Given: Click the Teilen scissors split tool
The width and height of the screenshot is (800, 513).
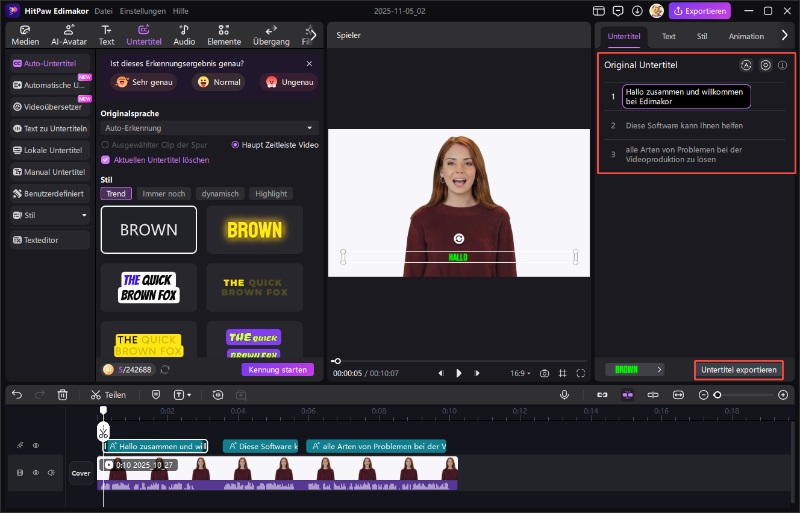Looking at the screenshot, I should pyautogui.click(x=108, y=395).
